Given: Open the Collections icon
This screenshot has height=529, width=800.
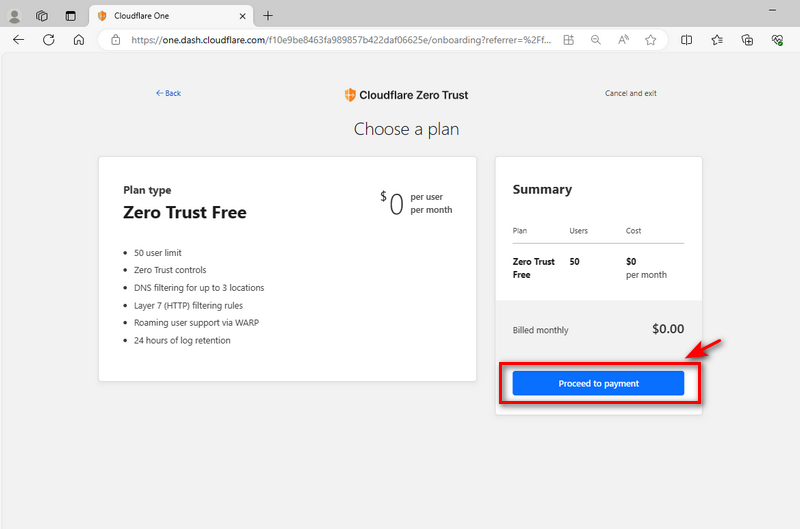Looking at the screenshot, I should pos(747,40).
